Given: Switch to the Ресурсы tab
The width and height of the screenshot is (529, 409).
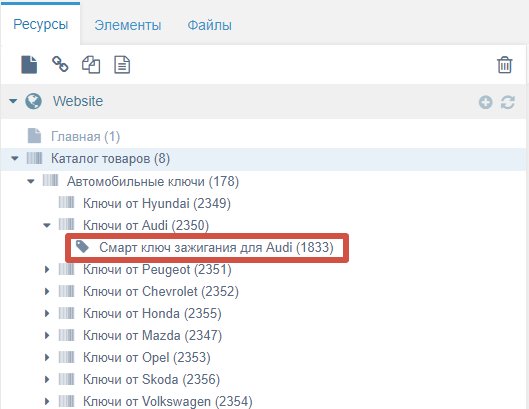Looking at the screenshot, I should (x=40, y=25).
